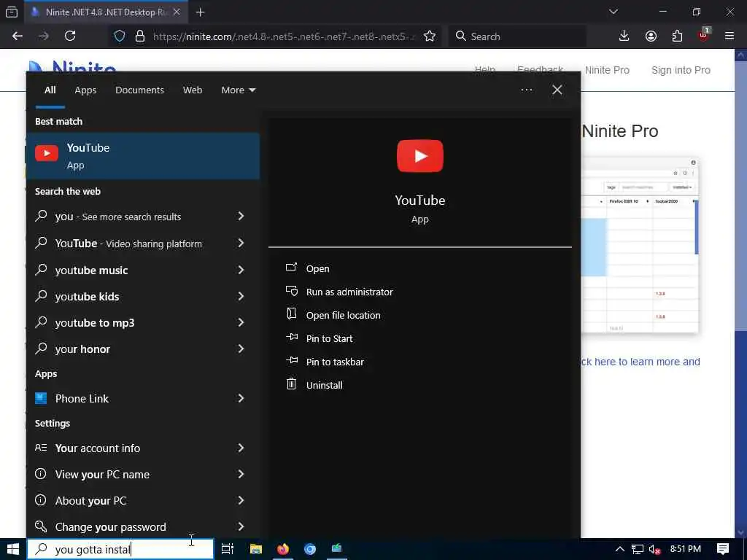The image size is (747, 560).
Task: Click the taskbar search input box
Action: click(120, 549)
